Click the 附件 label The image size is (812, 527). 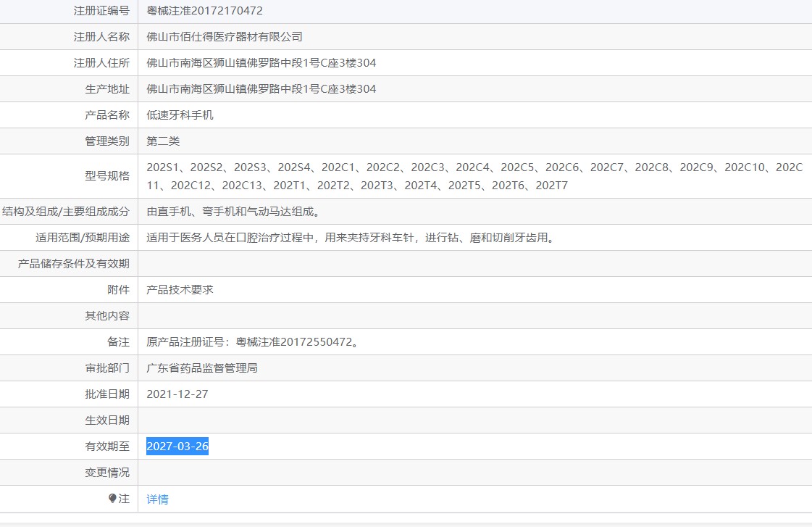tap(119, 290)
